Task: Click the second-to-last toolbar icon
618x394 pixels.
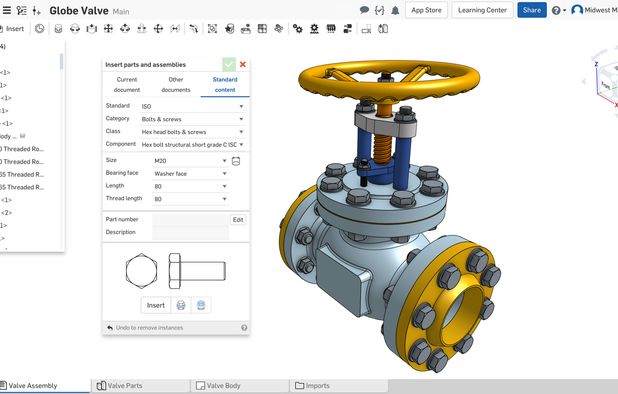Action: 366,29
